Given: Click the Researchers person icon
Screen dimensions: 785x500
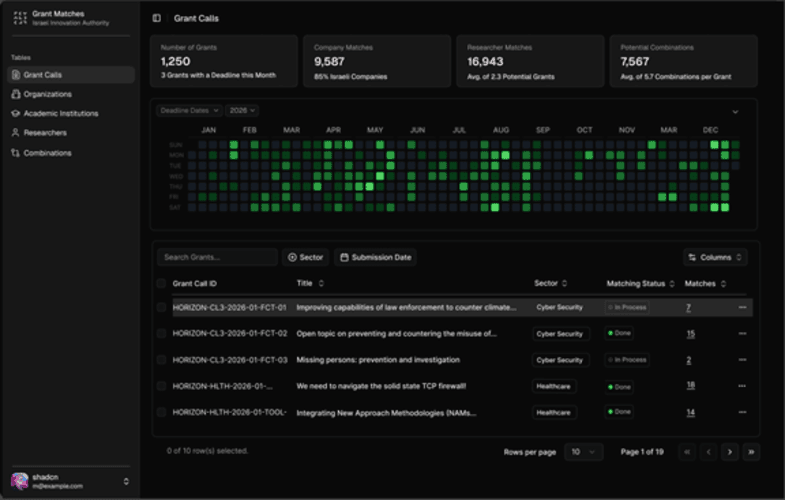Looking at the screenshot, I should (x=16, y=133).
